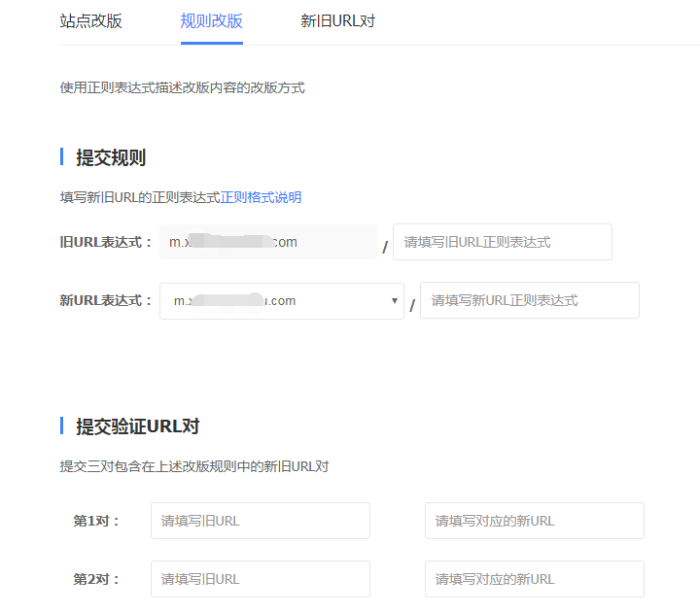The image size is (700, 613).
Task: Click the read-only old URL domain field
Action: tap(268, 242)
